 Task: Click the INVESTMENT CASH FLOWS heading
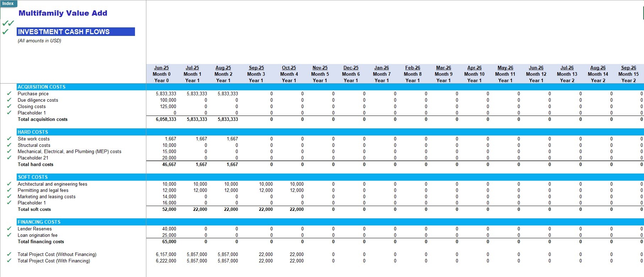click(76, 32)
